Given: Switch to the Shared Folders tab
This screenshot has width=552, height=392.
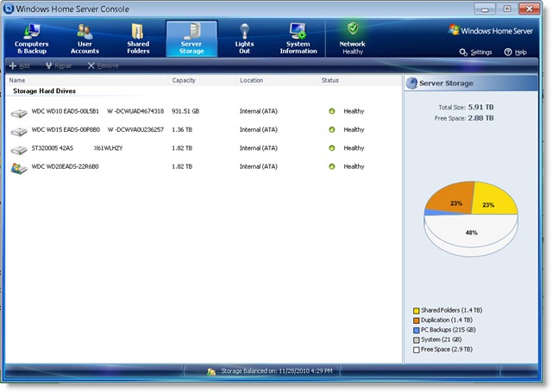Looking at the screenshot, I should pos(138,39).
